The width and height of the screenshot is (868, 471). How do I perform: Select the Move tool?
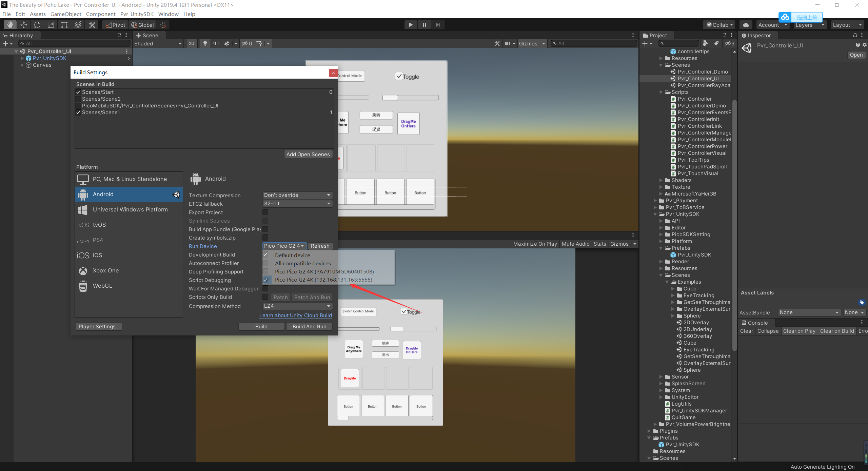click(x=24, y=25)
